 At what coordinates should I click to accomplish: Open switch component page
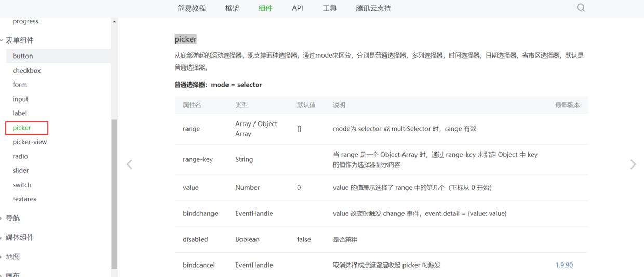pyautogui.click(x=22, y=185)
